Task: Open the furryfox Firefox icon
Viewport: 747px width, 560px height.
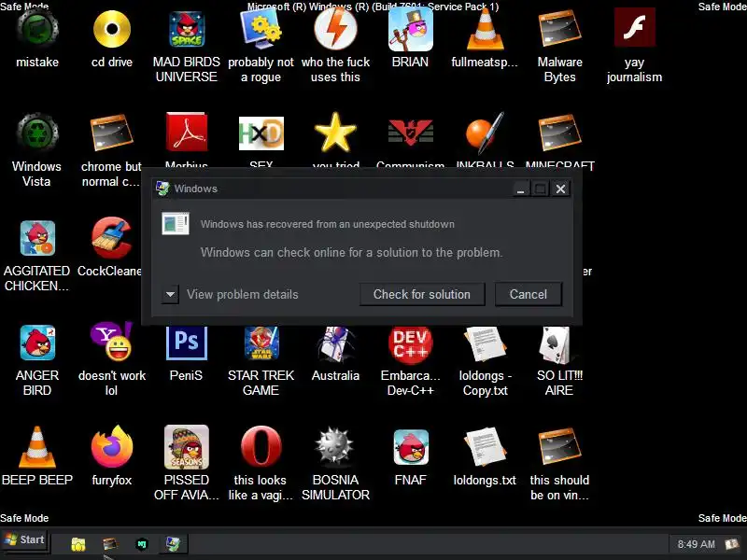Action: coord(112,447)
